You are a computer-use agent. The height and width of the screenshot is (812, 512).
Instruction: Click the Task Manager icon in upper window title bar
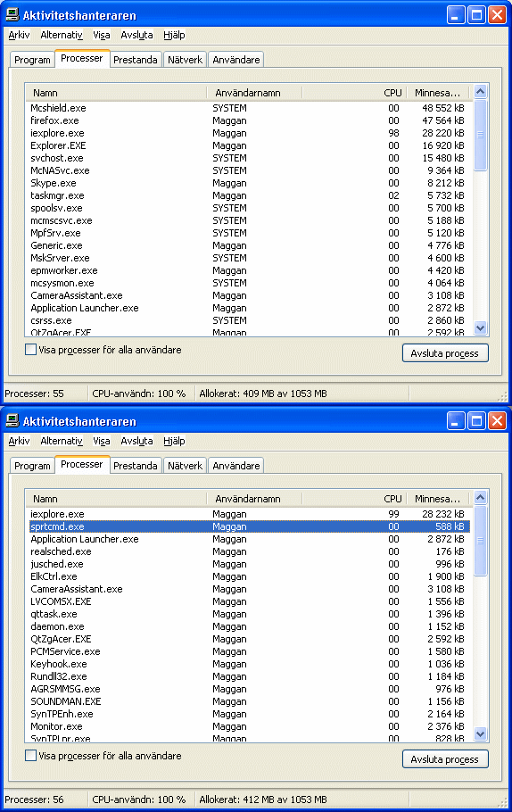pyautogui.click(x=12, y=14)
